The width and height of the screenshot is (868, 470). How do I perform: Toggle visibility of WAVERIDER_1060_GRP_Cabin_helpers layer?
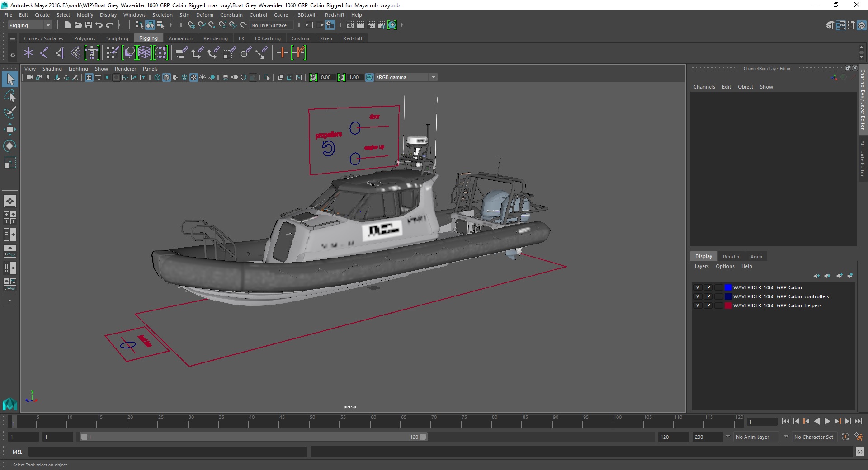(x=698, y=305)
